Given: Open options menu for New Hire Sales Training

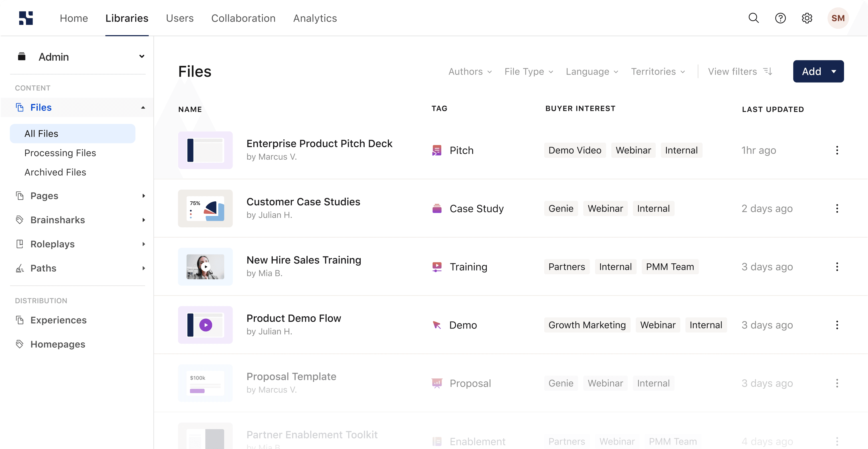Looking at the screenshot, I should click(837, 267).
